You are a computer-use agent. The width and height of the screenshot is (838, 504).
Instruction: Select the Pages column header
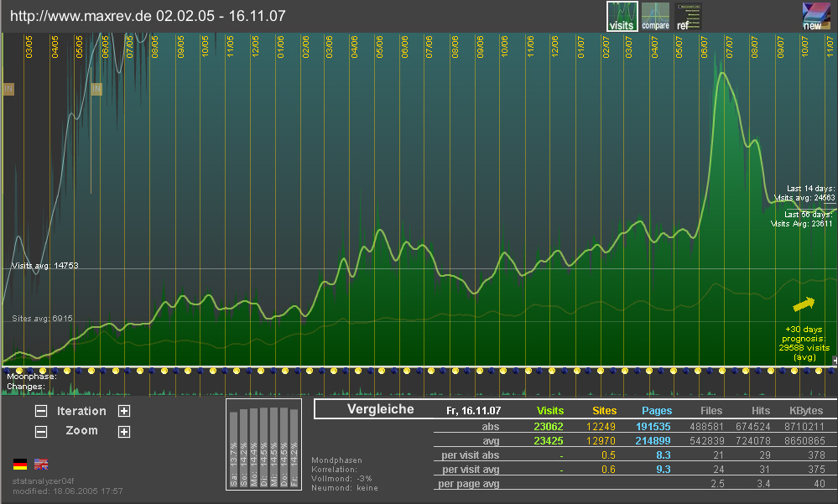coord(656,411)
